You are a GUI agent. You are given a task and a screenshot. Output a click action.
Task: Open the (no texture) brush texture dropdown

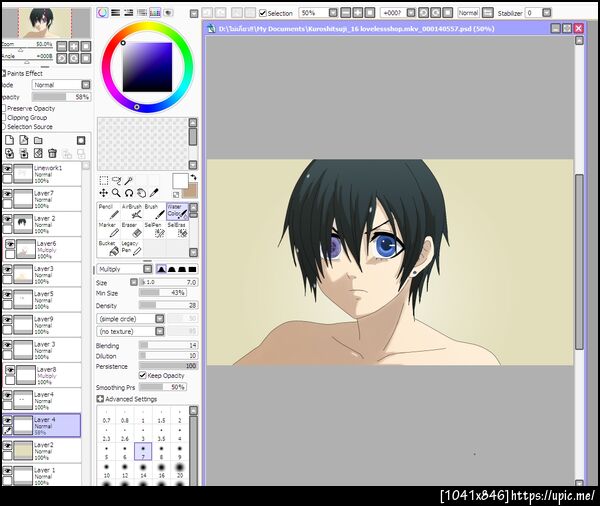160,331
